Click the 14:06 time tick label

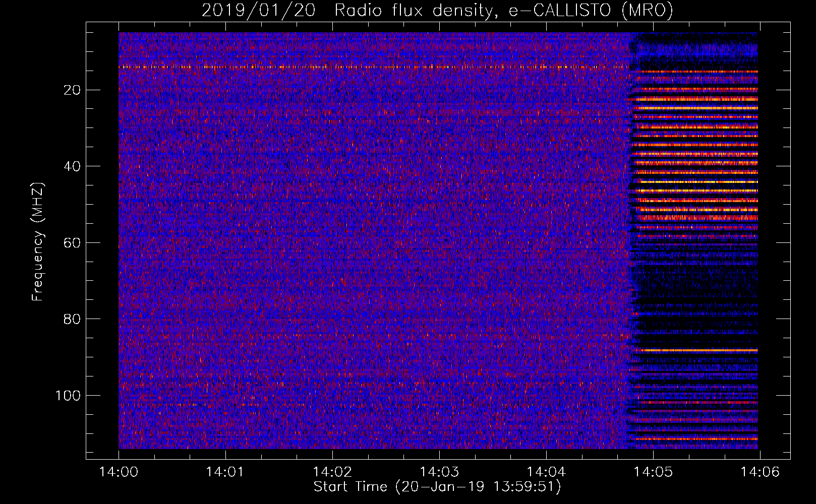coord(760,472)
